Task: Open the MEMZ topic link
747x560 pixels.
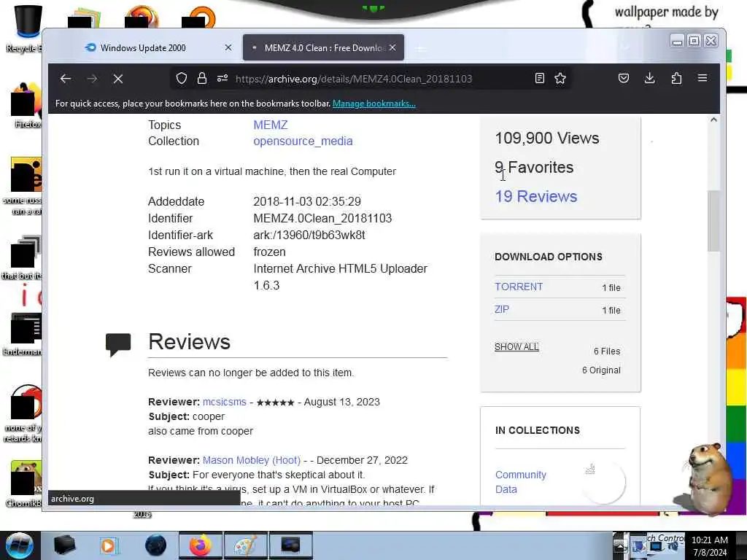Action: click(x=271, y=125)
